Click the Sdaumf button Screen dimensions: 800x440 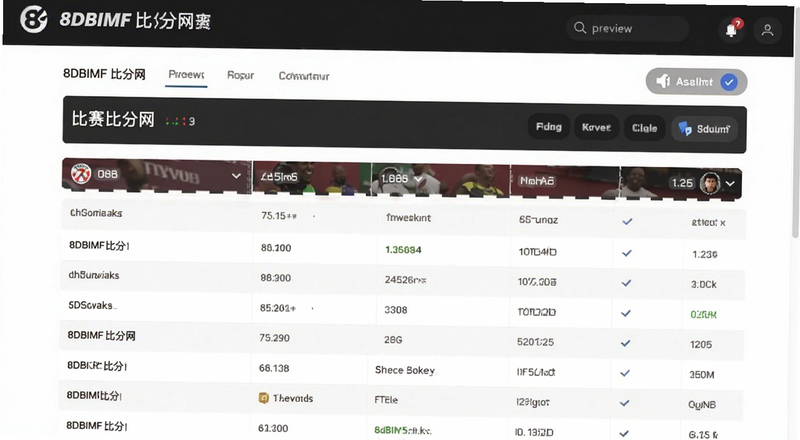[705, 129]
